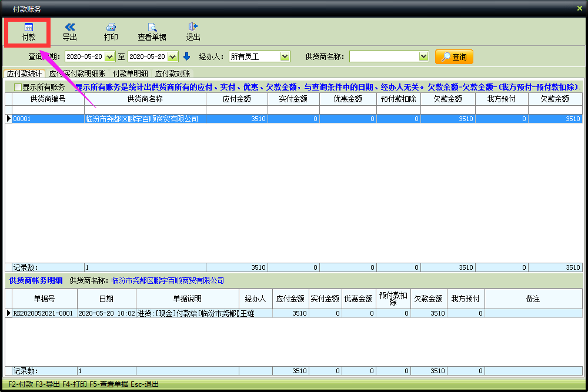This screenshot has width=588, height=392.
Task: Click the 备注 column header
Action: click(533, 299)
